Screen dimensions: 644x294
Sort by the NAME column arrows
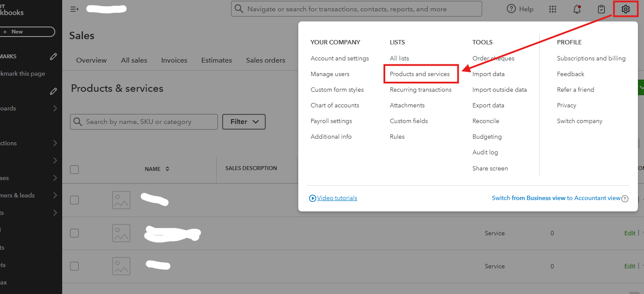(167, 169)
